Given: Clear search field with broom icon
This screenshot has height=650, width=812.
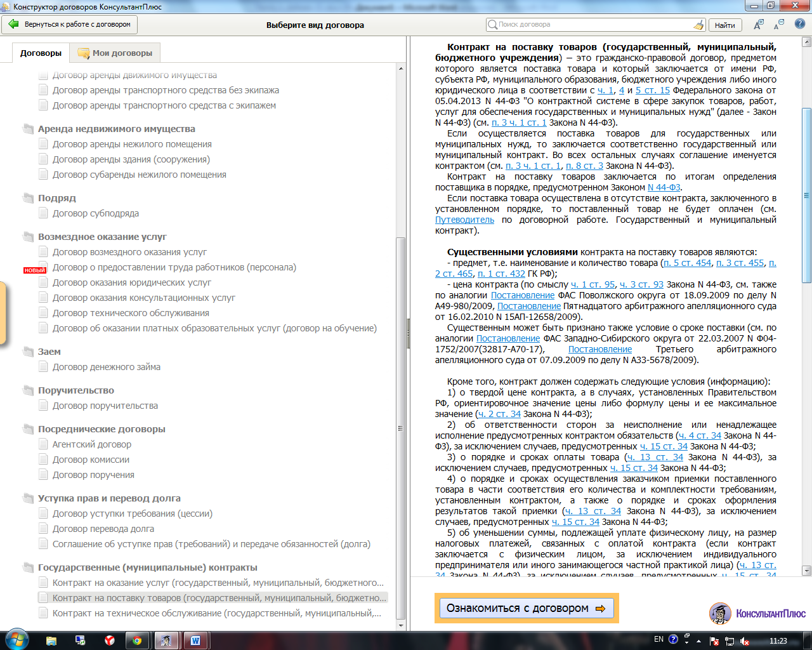Looking at the screenshot, I should [x=698, y=25].
